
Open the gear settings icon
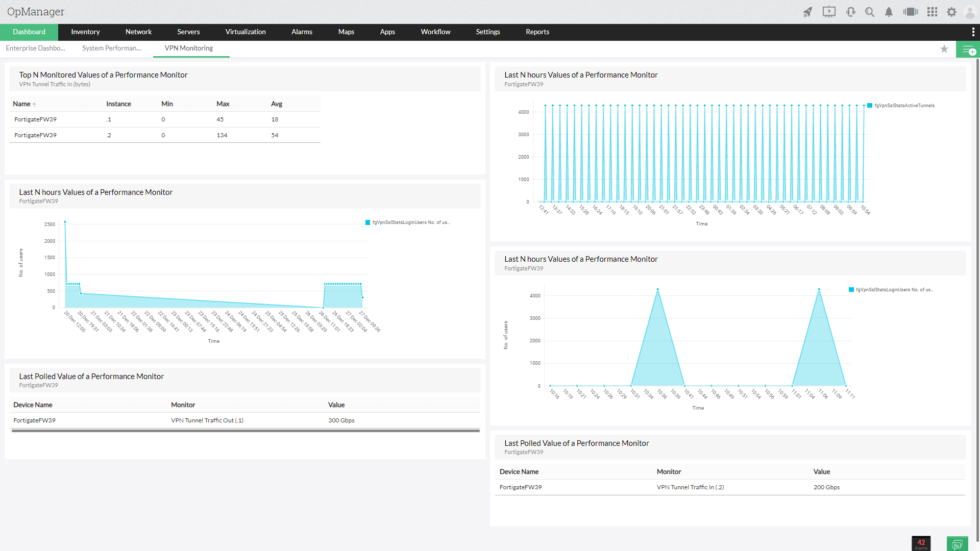(x=951, y=12)
